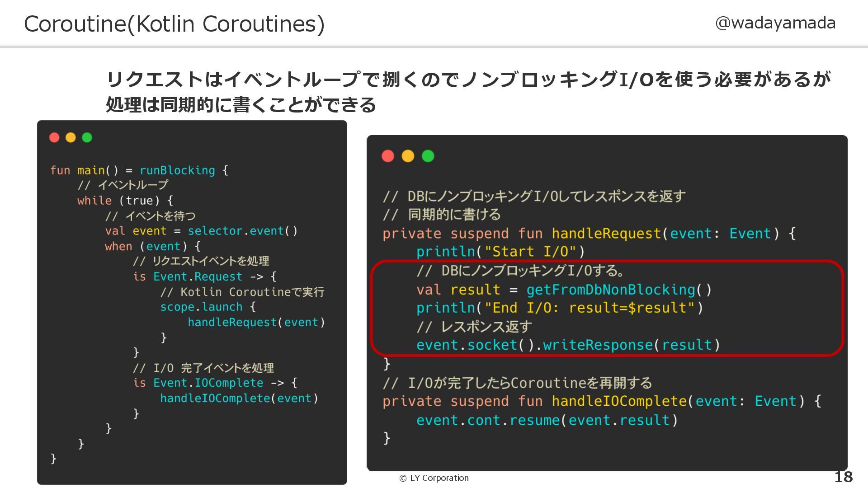Click the green dot in right code window
This screenshot has width=868, height=488.
click(428, 156)
